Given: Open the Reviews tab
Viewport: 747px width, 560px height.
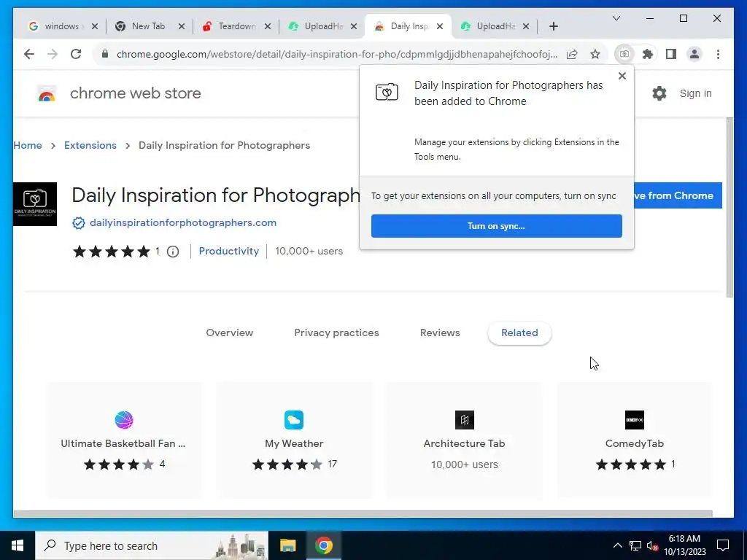Looking at the screenshot, I should (x=440, y=332).
